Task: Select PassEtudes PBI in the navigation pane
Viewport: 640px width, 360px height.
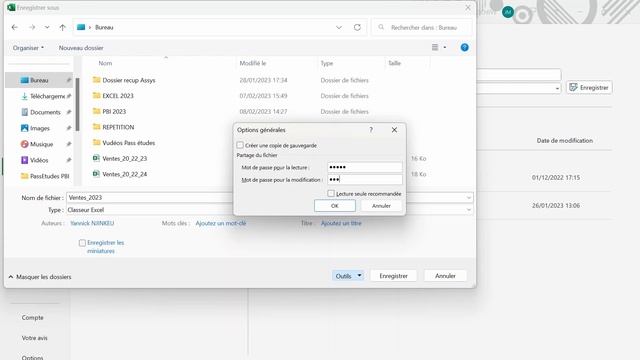Action: 45,176
